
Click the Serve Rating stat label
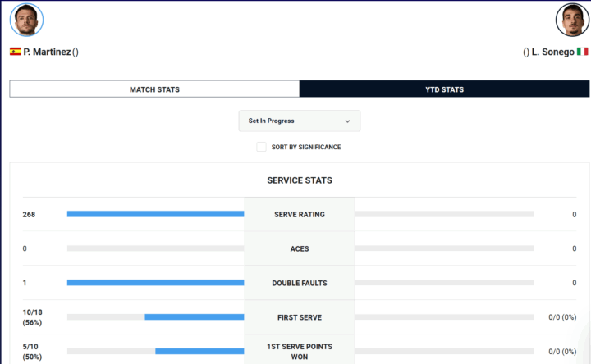click(299, 215)
